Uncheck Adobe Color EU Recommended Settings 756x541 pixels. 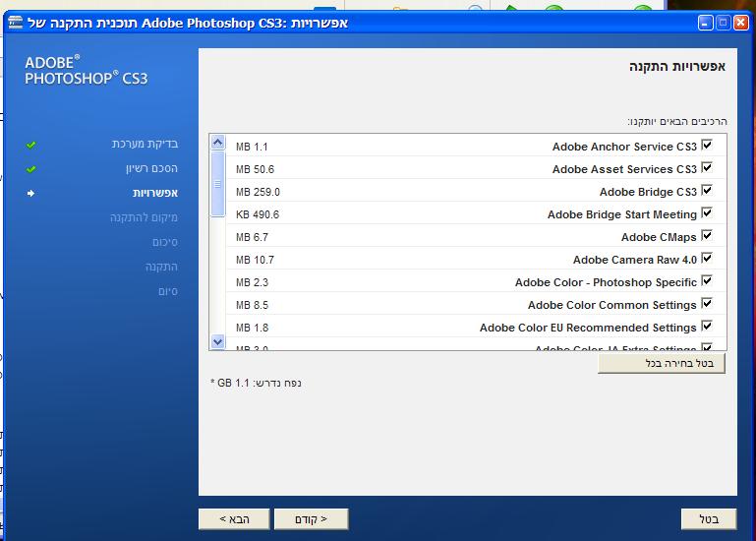(x=707, y=327)
